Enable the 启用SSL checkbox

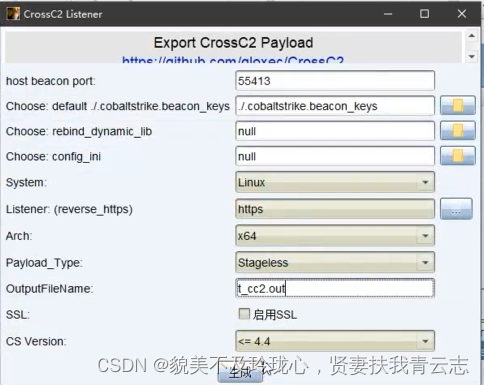(244, 314)
